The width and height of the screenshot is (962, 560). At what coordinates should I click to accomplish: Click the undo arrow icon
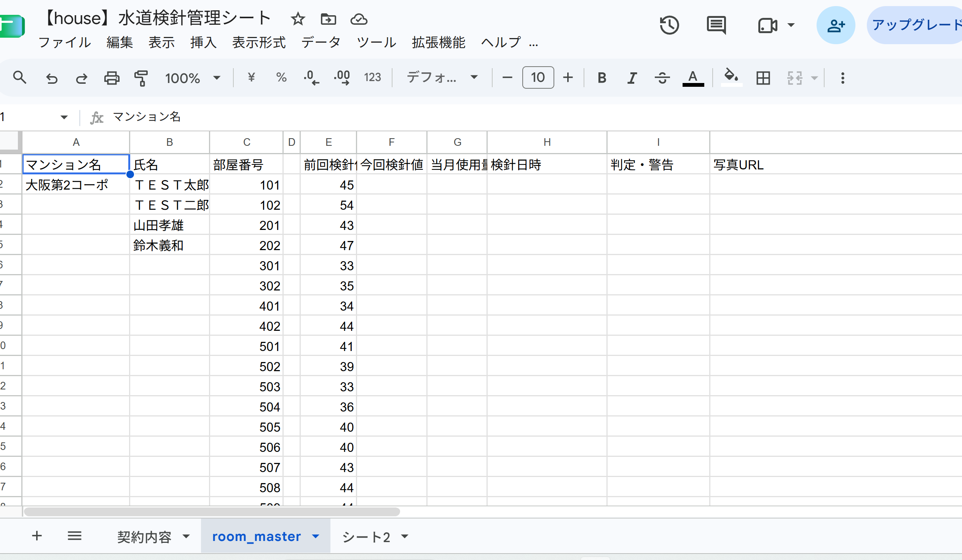click(x=51, y=78)
